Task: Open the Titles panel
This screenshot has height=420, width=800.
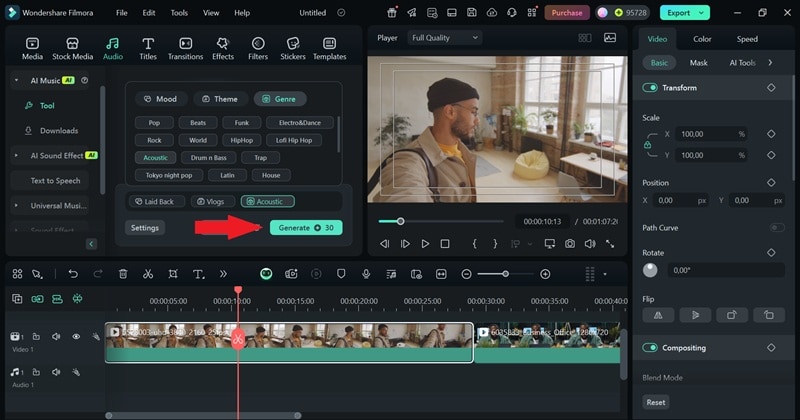Action: (x=148, y=49)
